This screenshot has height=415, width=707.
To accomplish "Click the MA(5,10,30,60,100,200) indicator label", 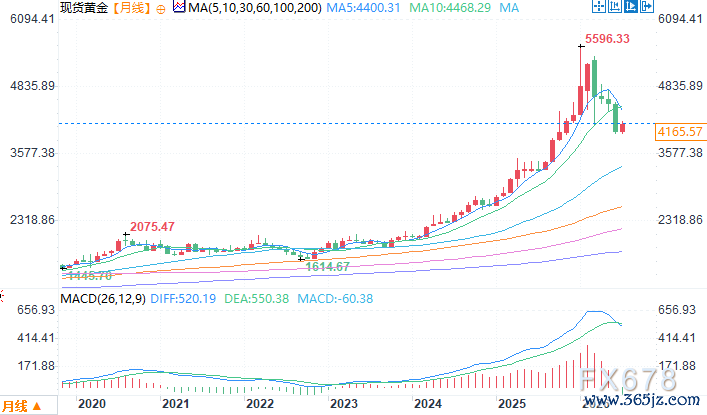I will [x=255, y=8].
